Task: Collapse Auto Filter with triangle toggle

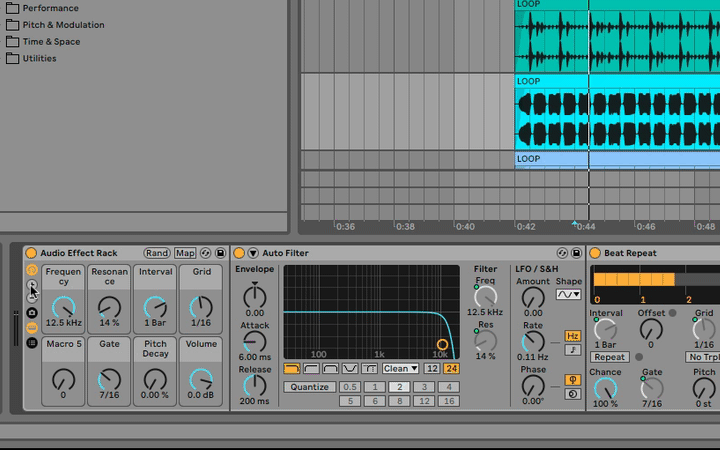Action: pyautogui.click(x=253, y=253)
